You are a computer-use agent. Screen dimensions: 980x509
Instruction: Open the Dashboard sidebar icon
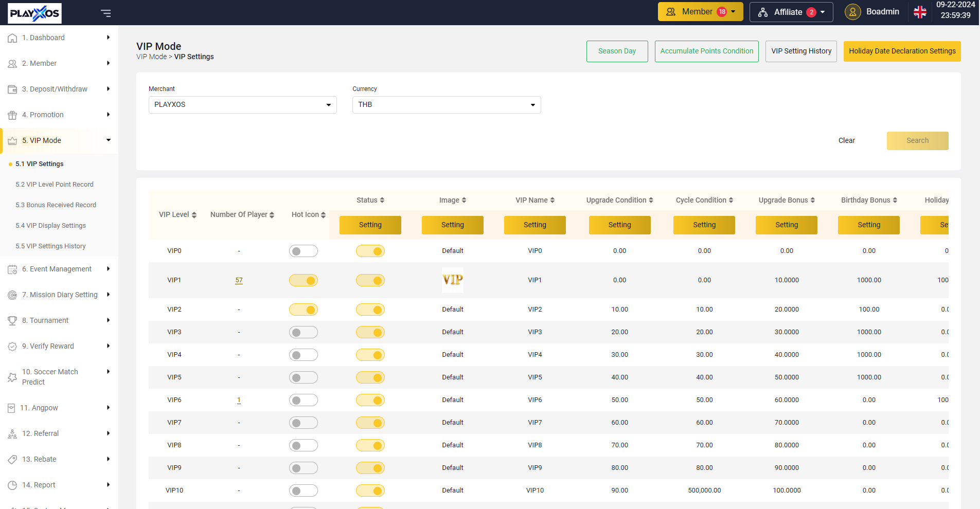(12, 37)
